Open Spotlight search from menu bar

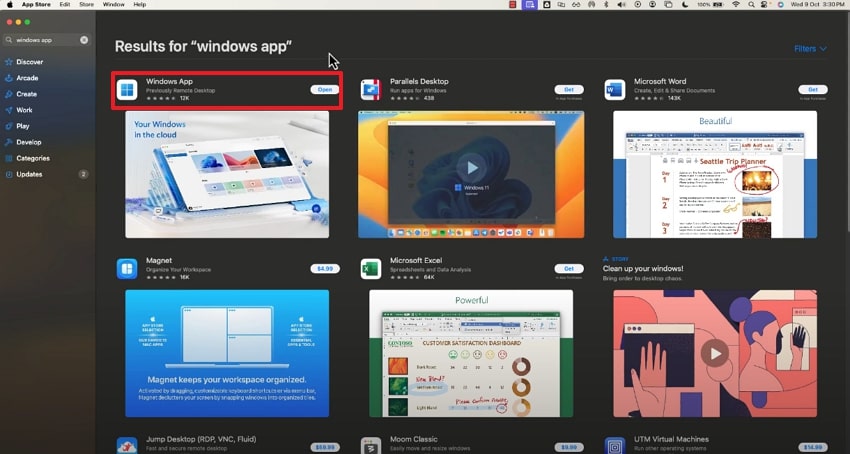pos(751,4)
